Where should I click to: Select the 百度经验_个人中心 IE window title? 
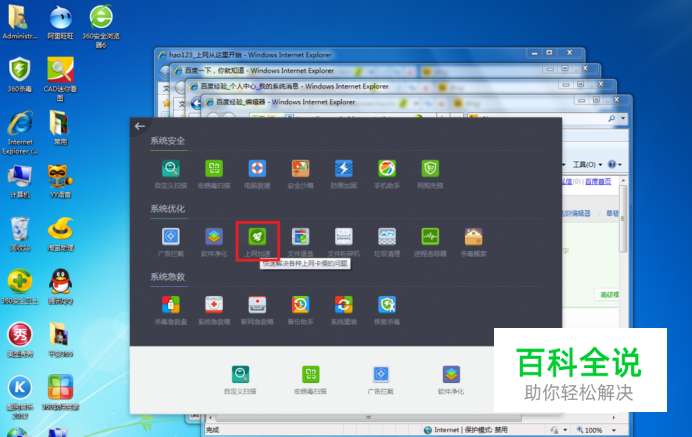(294, 86)
